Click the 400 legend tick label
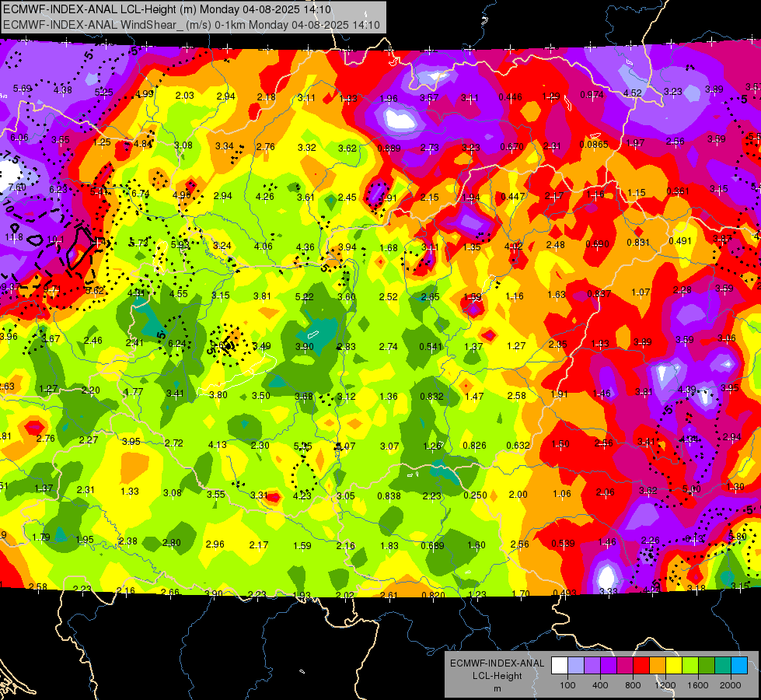The image size is (761, 700). pos(600,685)
